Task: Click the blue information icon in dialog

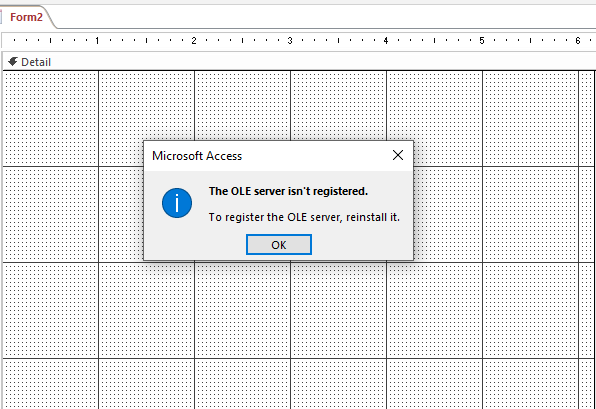Action: (177, 203)
